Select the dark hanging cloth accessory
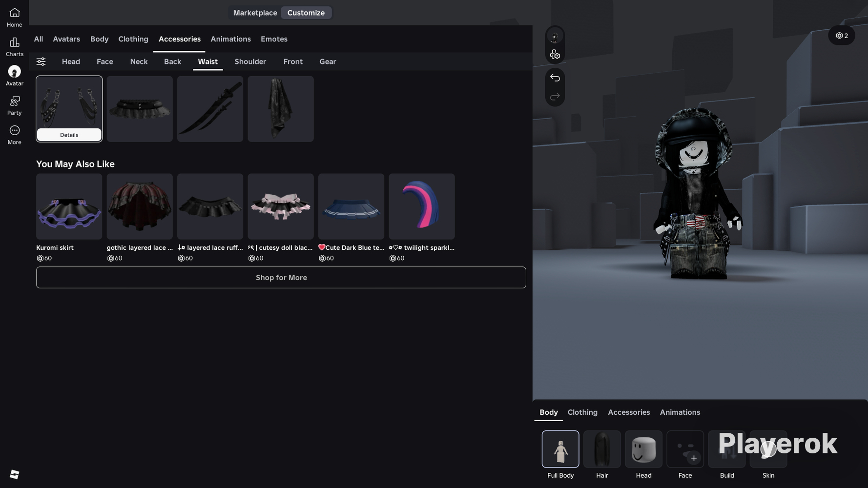868x488 pixels. click(281, 109)
